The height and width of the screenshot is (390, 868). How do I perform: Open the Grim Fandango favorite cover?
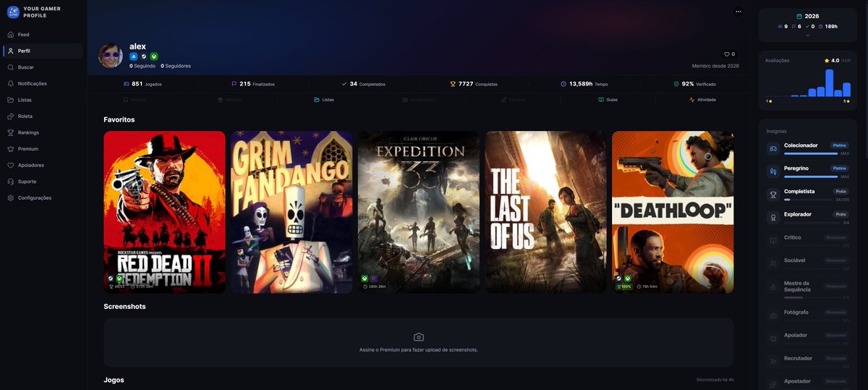coord(292,212)
